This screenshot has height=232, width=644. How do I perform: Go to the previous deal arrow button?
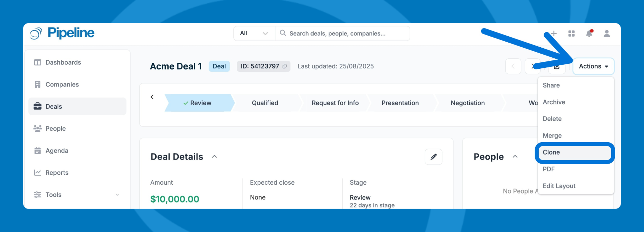click(513, 66)
